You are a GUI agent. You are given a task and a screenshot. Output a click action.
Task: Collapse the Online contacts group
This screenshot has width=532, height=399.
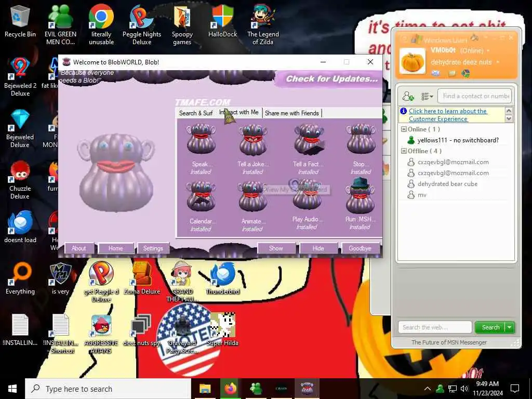(403, 129)
